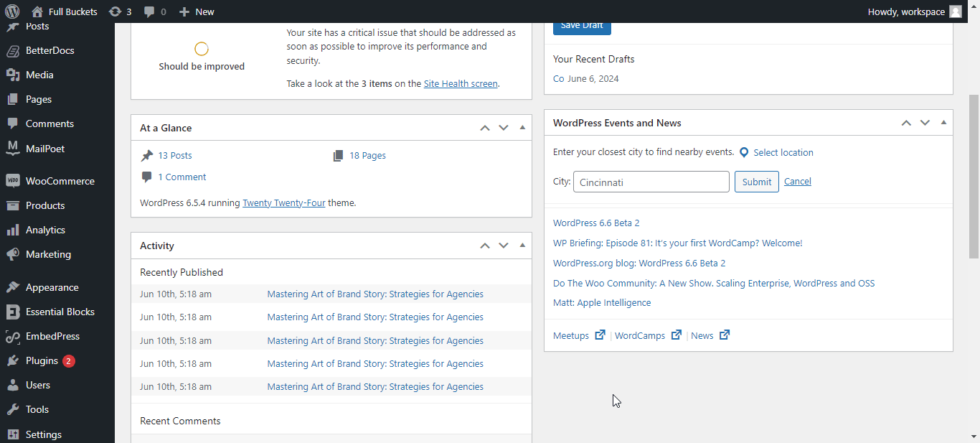This screenshot has height=443, width=980.
Task: Click the News external link icon
Action: 725,335
